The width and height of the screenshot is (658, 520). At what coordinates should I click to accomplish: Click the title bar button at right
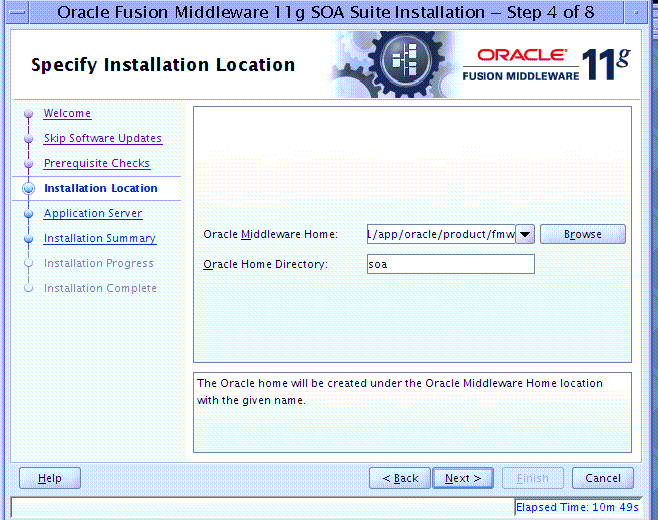tap(636, 12)
